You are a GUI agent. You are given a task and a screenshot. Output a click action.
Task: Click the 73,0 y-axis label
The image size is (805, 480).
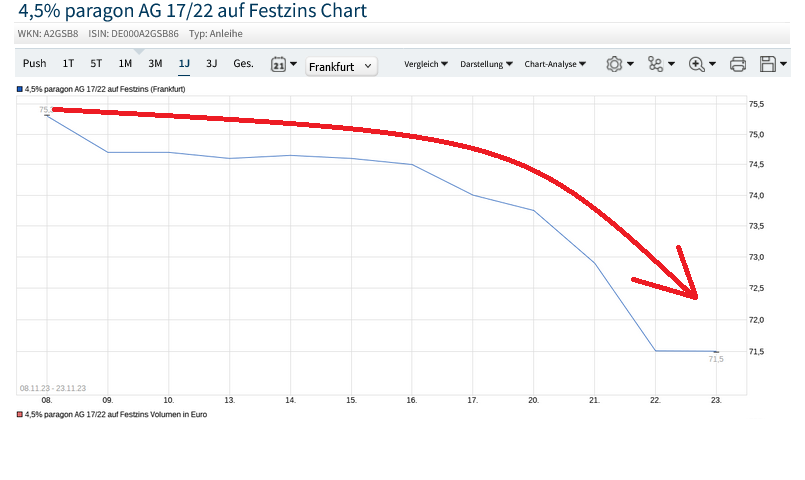pyautogui.click(x=756, y=257)
